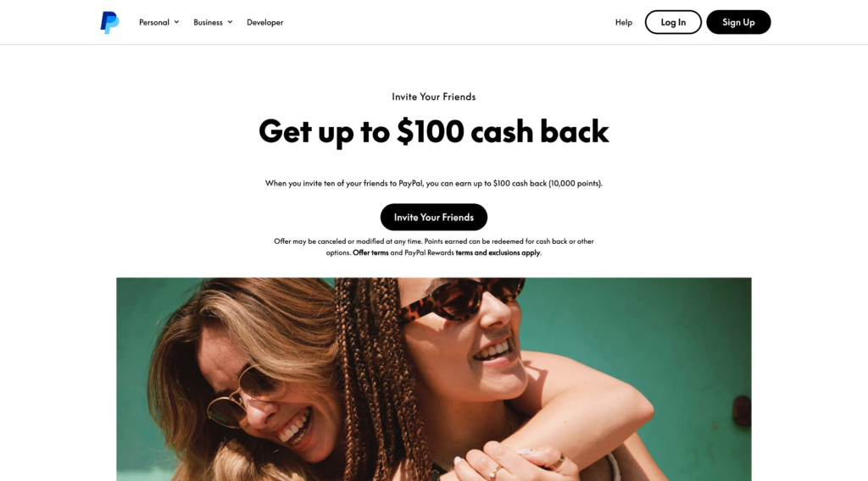Click the Sign Up button
868x481 pixels.
pos(738,22)
